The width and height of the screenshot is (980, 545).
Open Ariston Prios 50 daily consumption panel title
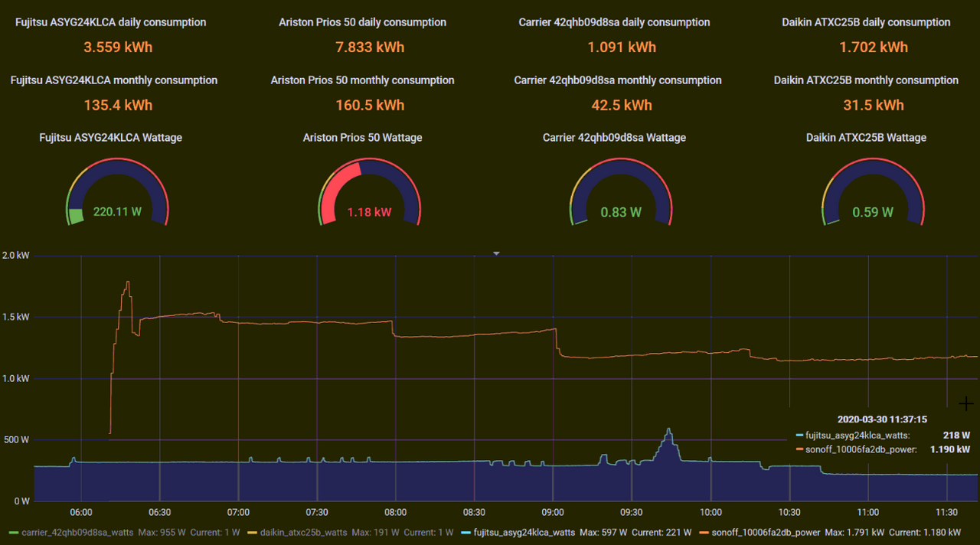362,22
